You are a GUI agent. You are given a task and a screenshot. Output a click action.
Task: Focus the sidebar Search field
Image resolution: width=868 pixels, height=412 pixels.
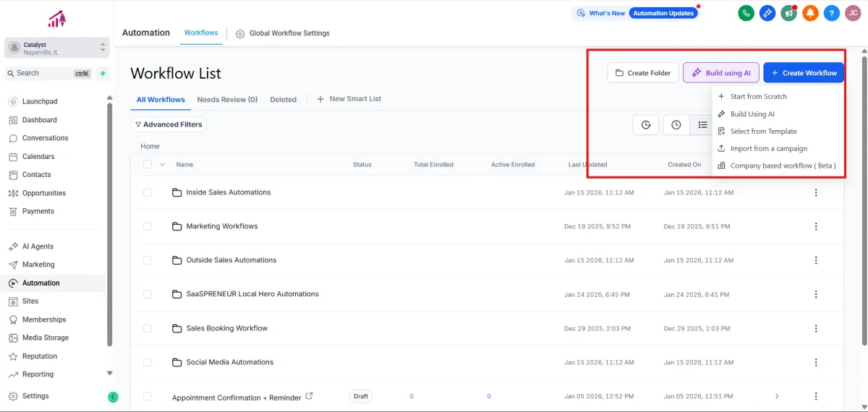(43, 73)
